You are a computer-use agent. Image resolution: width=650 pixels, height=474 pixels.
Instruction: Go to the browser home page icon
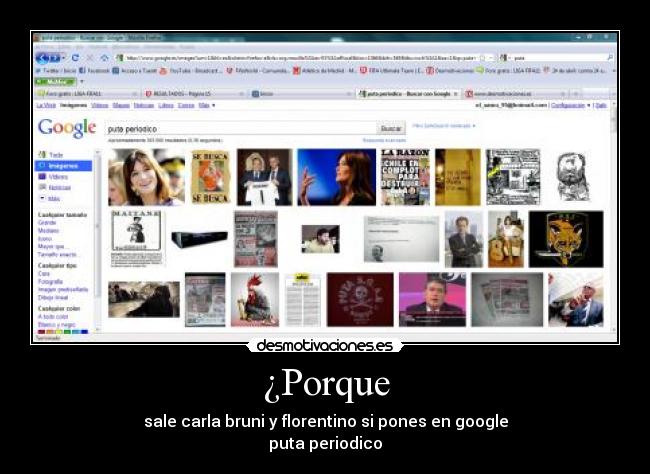(x=105, y=58)
